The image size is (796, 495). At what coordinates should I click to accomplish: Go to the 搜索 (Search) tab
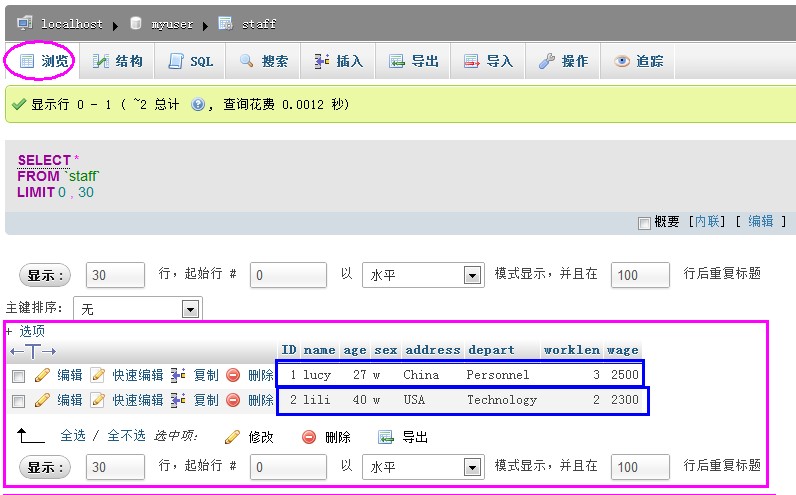[x=263, y=61]
